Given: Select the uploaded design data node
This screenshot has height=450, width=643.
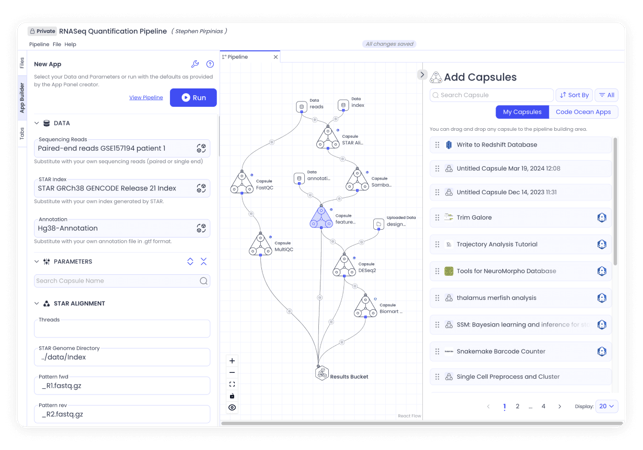Looking at the screenshot, I should [x=379, y=224].
